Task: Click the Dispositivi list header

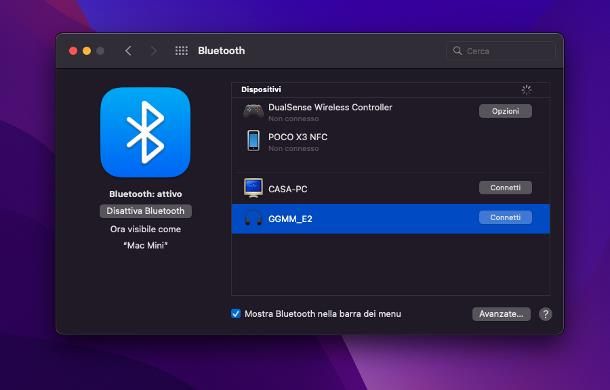Action: click(261, 90)
